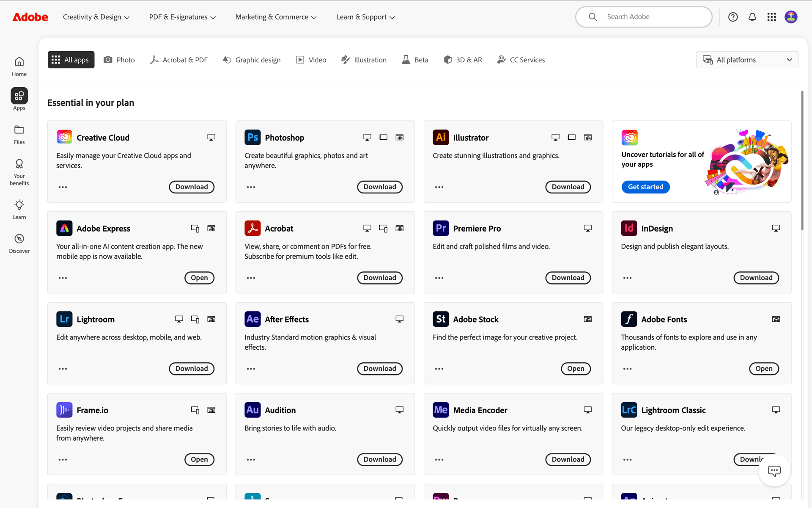This screenshot has width=812, height=508.
Task: Open the Home sidebar icon
Action: point(19,67)
